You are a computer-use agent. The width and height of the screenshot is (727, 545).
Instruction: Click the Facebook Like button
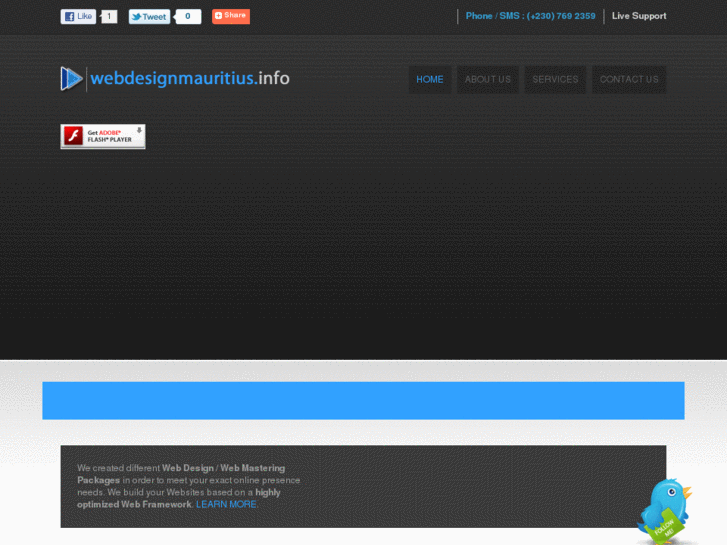(78, 17)
